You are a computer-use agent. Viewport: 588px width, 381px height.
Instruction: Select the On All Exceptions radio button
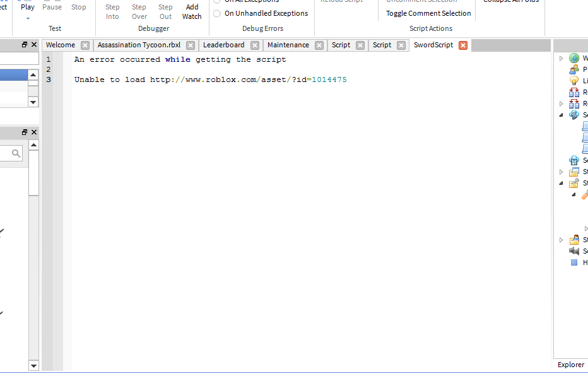(x=217, y=1)
